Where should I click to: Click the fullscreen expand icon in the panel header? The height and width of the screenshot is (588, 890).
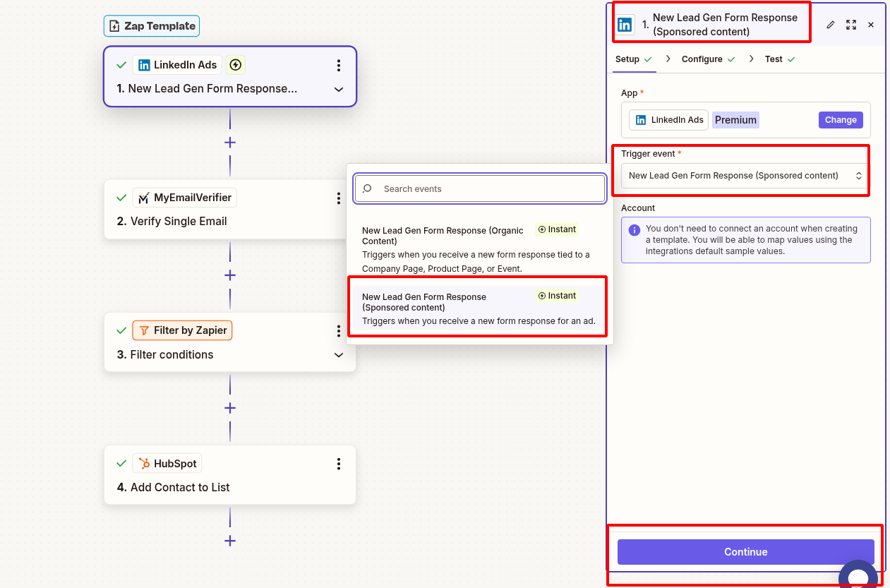click(x=850, y=25)
